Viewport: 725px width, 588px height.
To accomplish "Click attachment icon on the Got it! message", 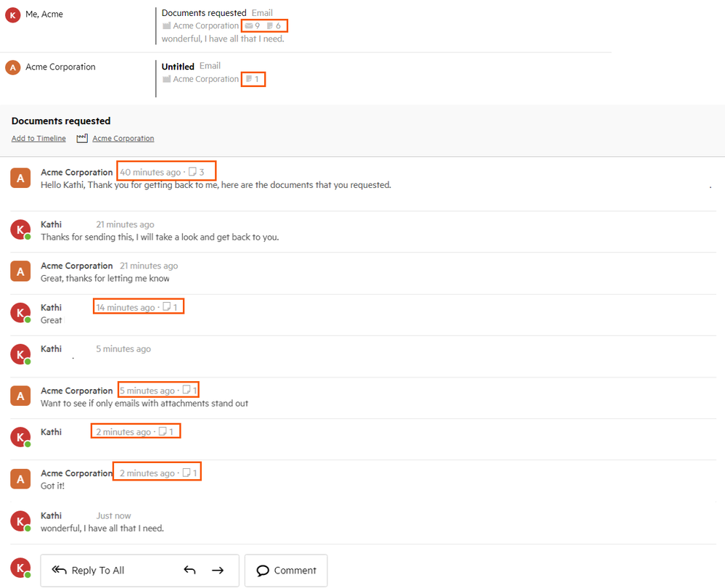I will (187, 473).
